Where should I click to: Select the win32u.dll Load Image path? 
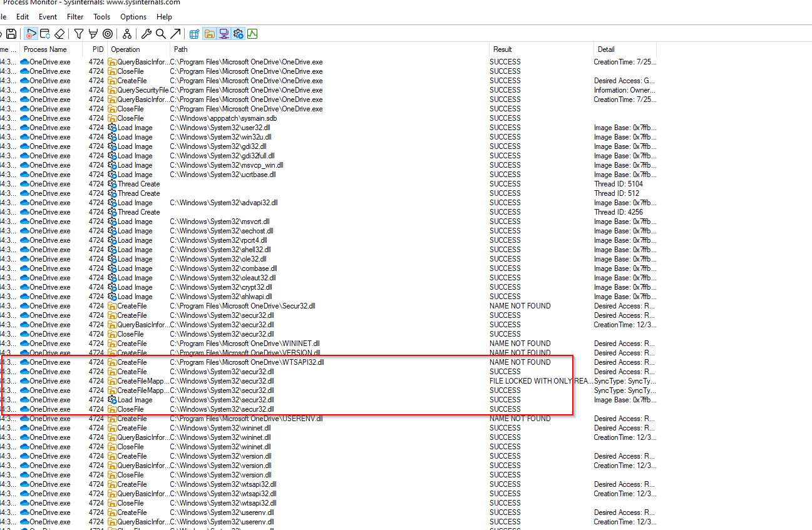point(221,137)
